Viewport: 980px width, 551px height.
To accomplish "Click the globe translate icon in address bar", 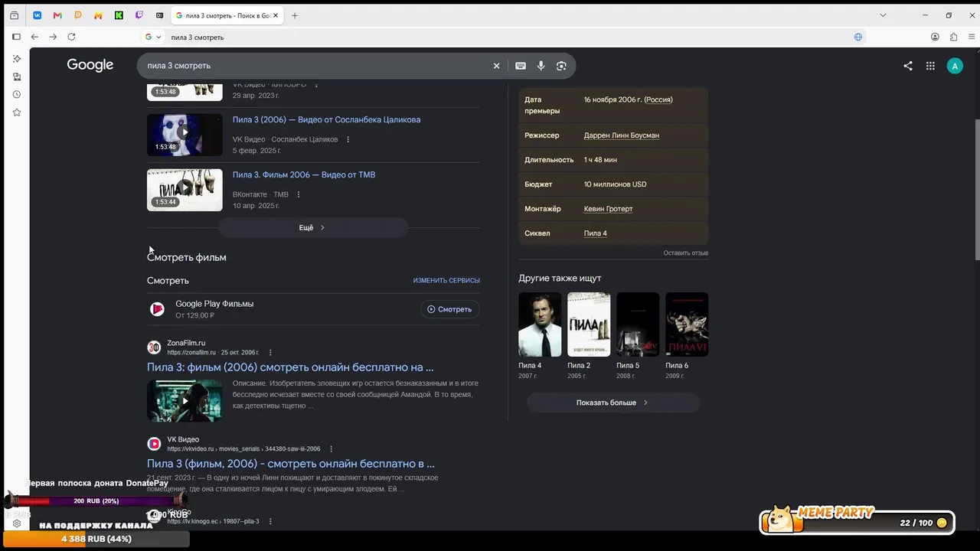I will (x=858, y=37).
